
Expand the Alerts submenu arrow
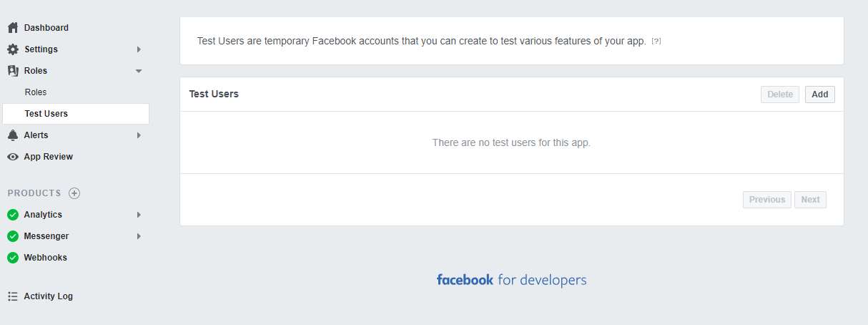coord(139,135)
